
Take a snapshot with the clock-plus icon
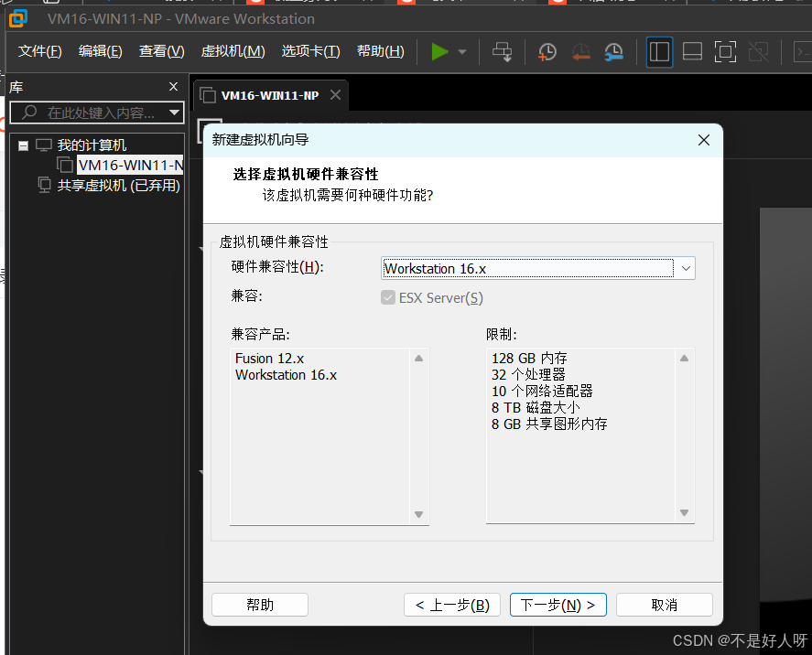click(x=547, y=52)
